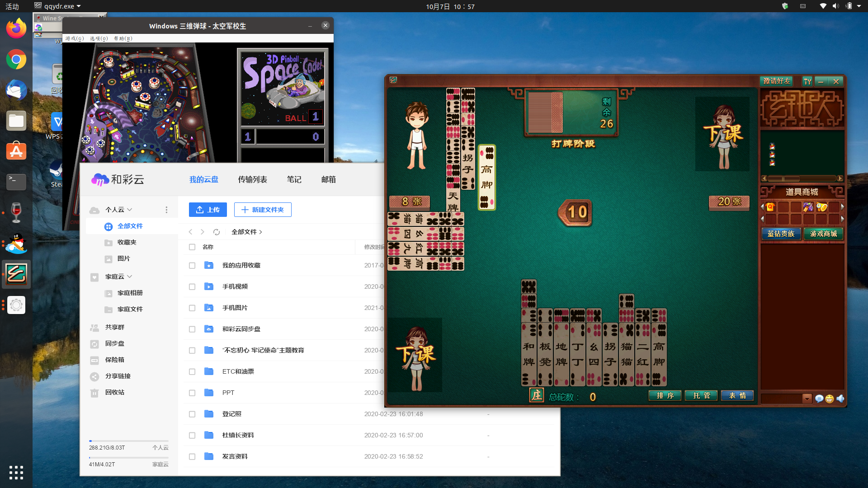Open the qqydr.exe app menu in top bar

(58, 6)
